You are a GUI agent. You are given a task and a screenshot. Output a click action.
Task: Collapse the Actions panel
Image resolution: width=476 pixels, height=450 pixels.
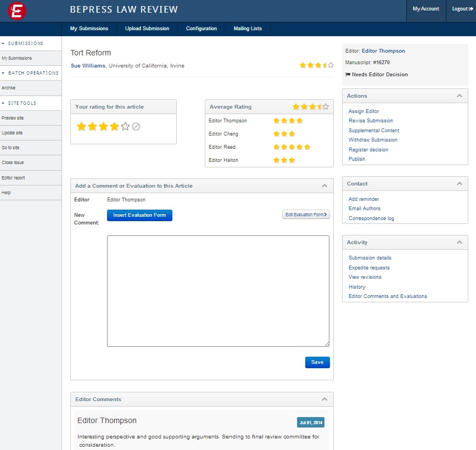[460, 96]
